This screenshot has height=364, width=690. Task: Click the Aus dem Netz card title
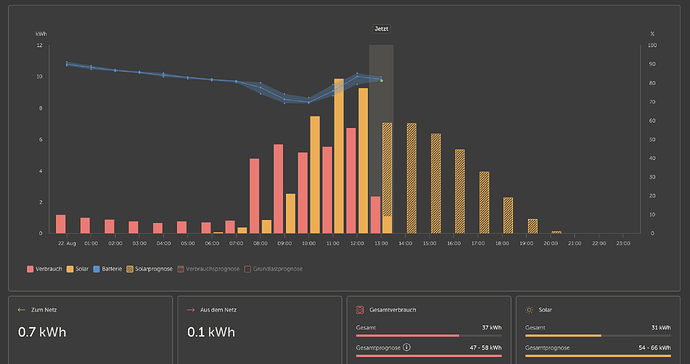[x=218, y=310]
